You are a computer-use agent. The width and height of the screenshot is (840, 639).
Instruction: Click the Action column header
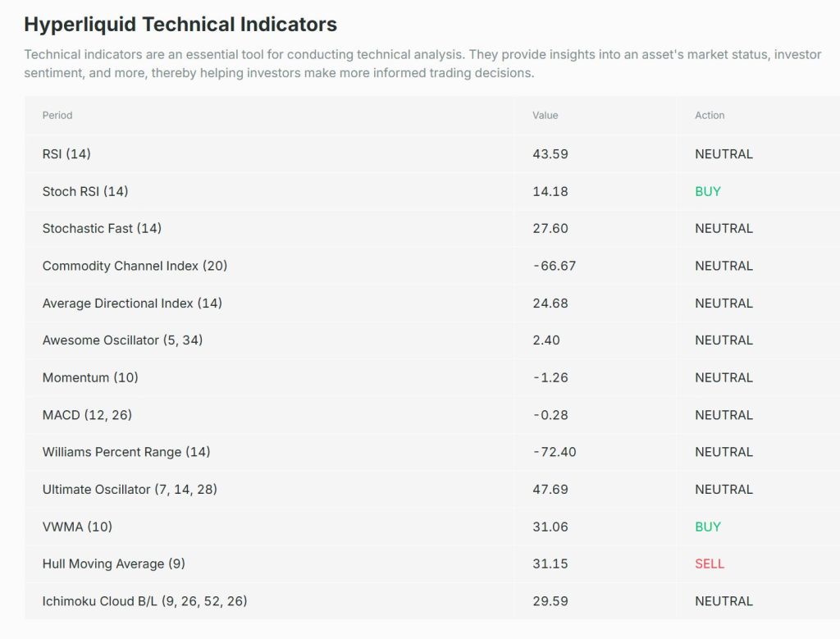[x=710, y=116]
